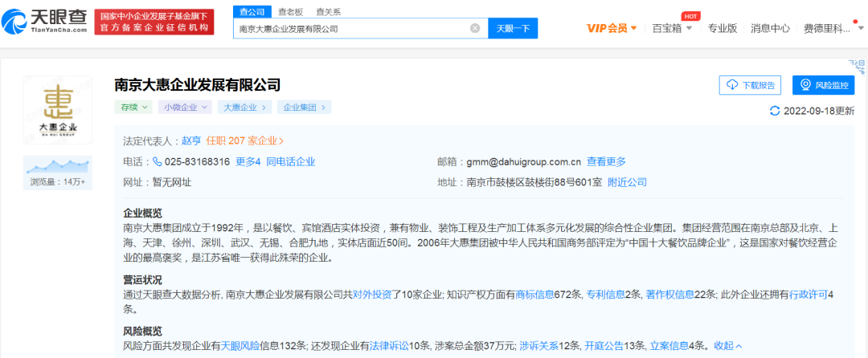Click the company title 南京大惠企业发展有限公司
868x358 pixels.
(198, 85)
